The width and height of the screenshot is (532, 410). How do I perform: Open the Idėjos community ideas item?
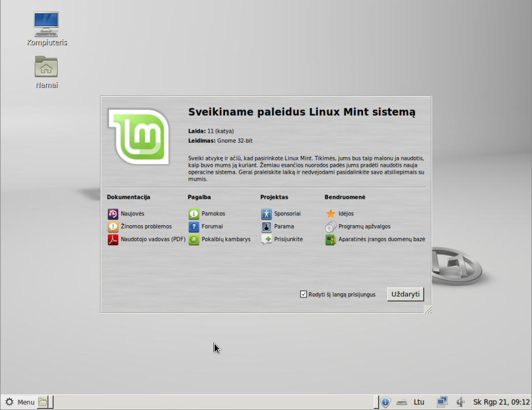pos(340,214)
